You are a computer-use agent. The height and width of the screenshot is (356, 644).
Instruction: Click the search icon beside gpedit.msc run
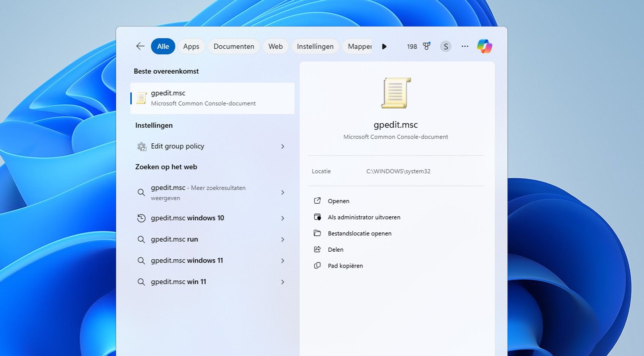point(141,239)
